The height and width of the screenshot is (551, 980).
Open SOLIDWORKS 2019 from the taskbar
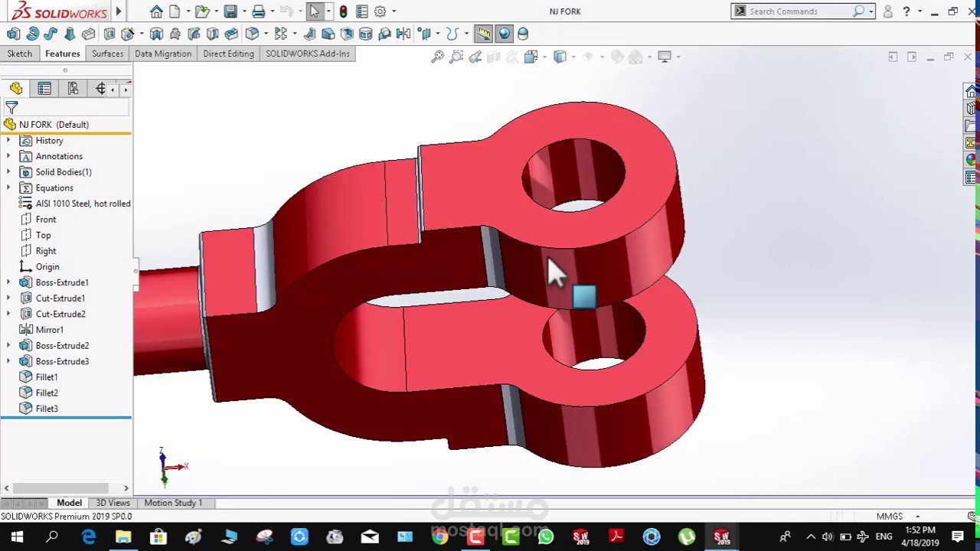click(580, 536)
